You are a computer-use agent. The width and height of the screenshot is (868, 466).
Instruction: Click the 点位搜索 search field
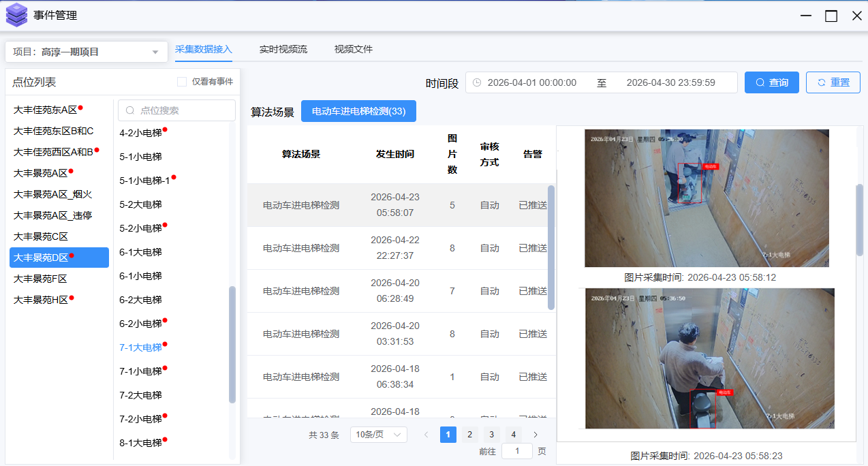tap(176, 110)
